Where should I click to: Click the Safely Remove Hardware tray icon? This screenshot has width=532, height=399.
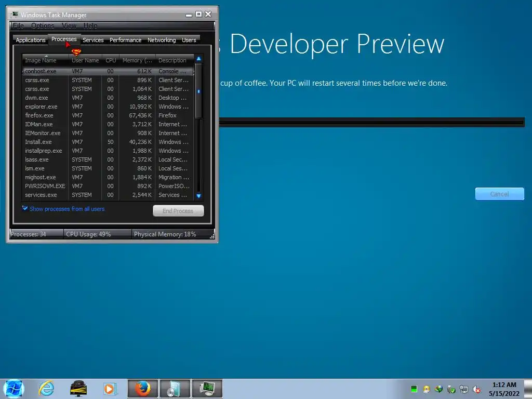tap(451, 389)
